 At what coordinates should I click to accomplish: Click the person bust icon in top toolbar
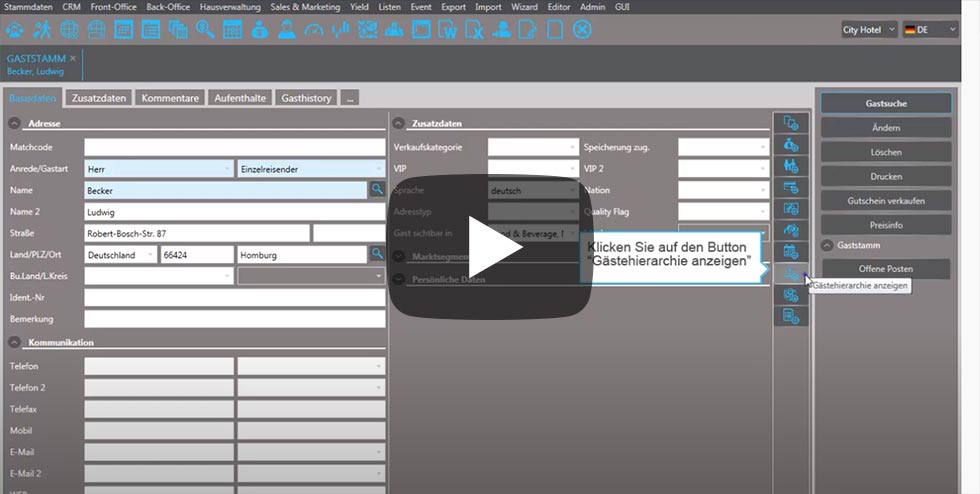[286, 29]
